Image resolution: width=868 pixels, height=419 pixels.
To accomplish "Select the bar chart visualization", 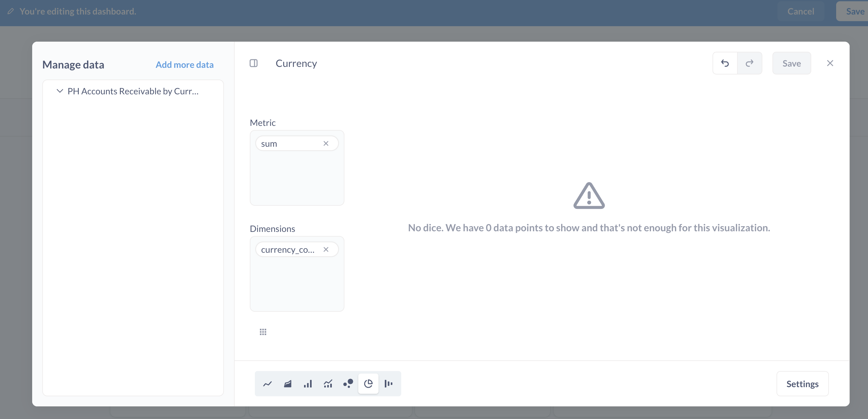I will click(308, 384).
